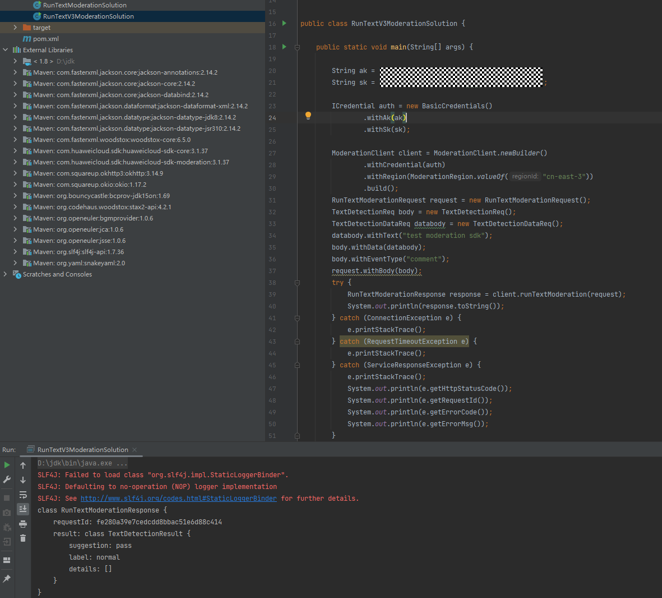Expand Maven slf4j-api:1.7.36 library

click(15, 252)
